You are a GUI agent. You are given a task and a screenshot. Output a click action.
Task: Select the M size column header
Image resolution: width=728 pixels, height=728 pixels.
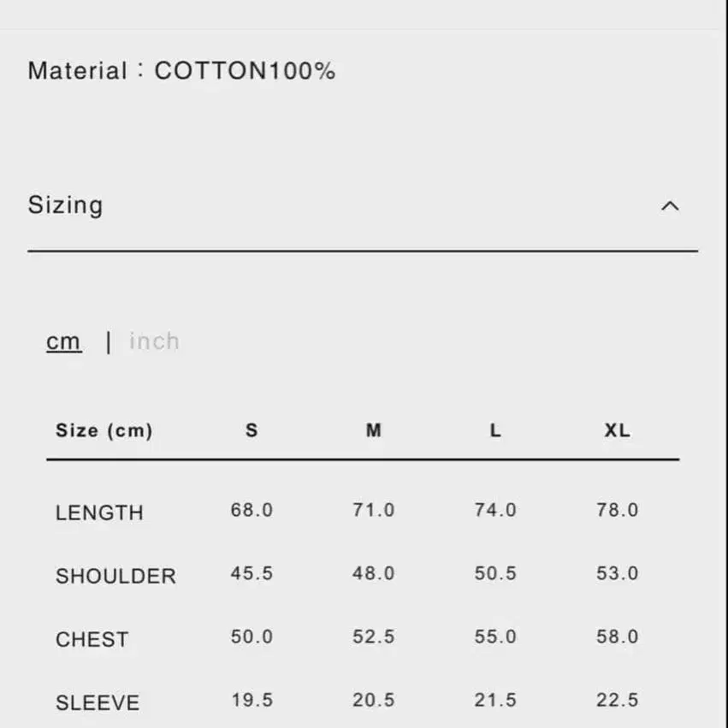(x=374, y=430)
